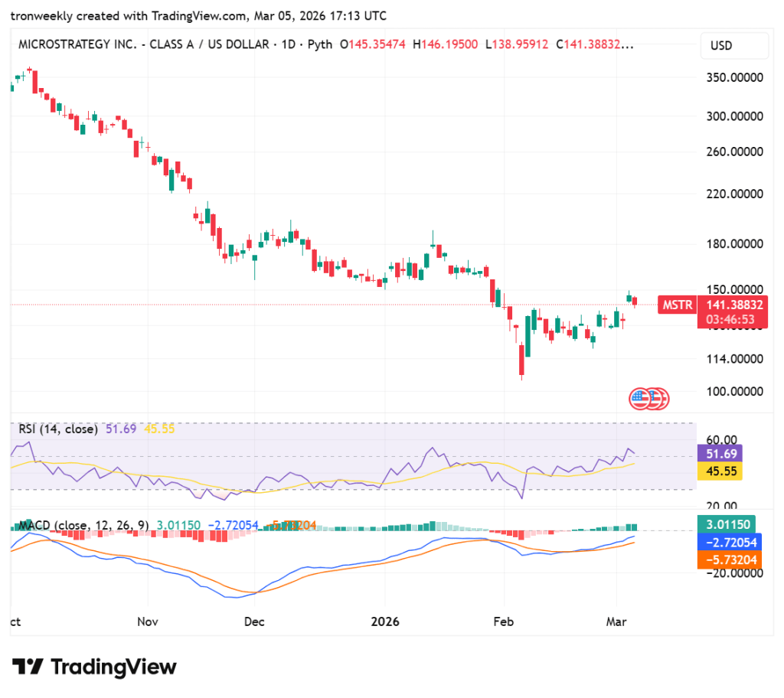Click the green MACD histogram 3.01150 label

726,524
